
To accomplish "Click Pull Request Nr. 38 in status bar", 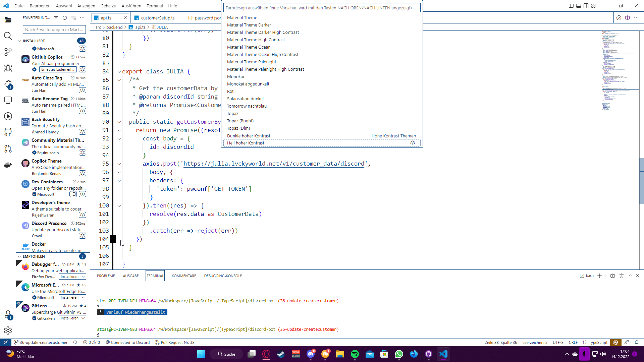I will click(x=175, y=342).
